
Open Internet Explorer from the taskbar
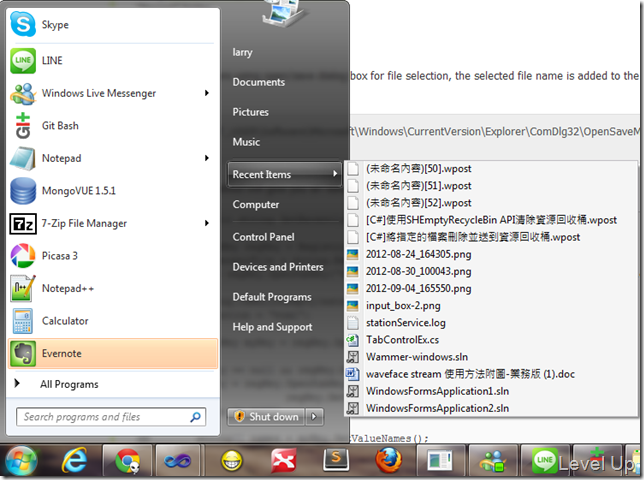click(74, 460)
